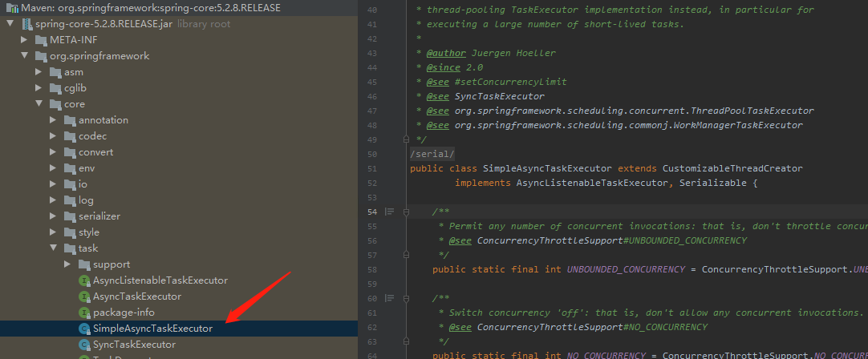This screenshot has height=359, width=868.
Task: Click the @since tag on line 44
Action: click(443, 67)
